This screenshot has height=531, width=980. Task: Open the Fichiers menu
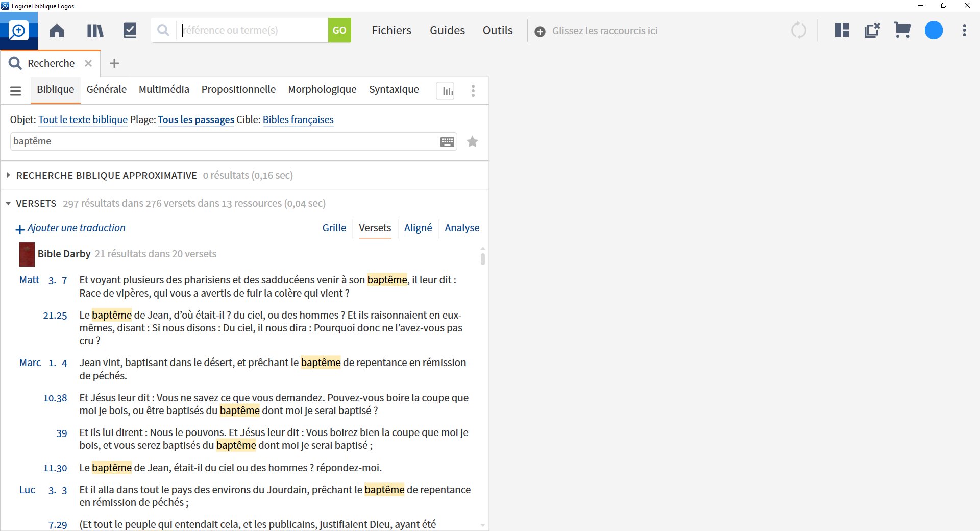click(x=391, y=30)
